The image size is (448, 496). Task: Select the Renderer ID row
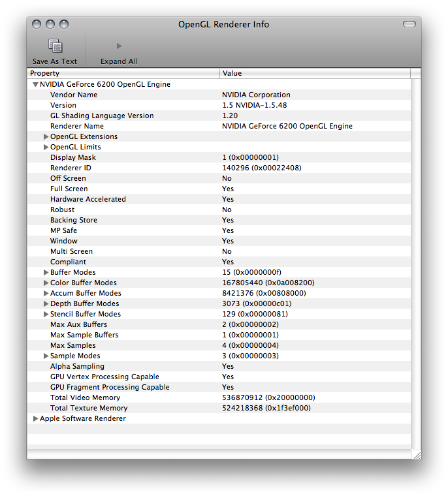pos(219,168)
